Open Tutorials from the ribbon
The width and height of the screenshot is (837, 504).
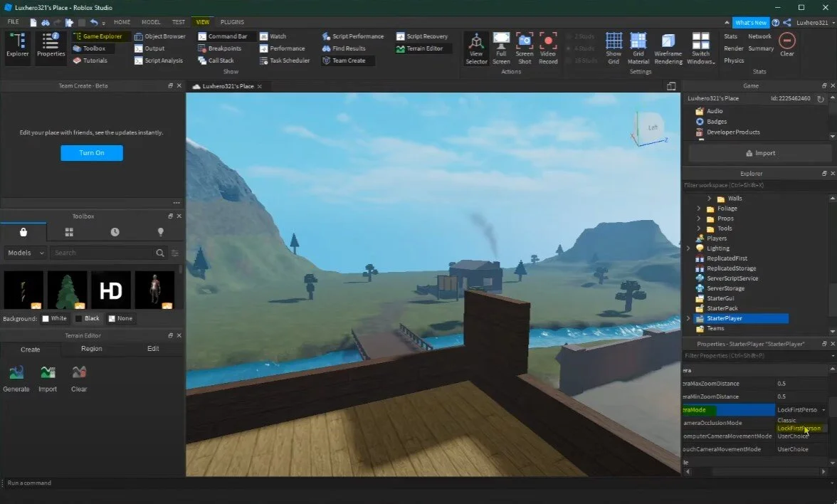point(90,61)
